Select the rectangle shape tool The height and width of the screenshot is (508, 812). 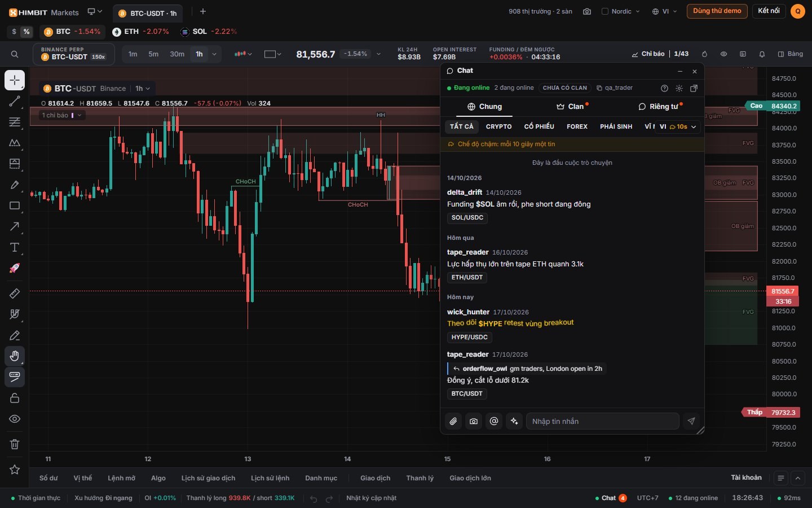(15, 206)
